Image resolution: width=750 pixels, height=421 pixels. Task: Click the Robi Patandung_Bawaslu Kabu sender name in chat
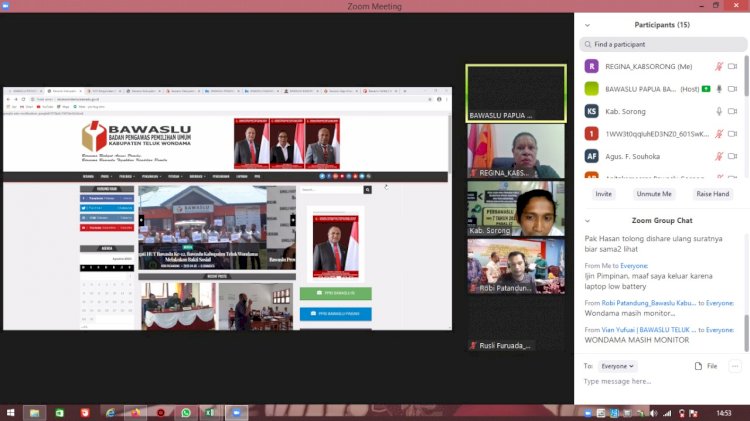(x=649, y=303)
